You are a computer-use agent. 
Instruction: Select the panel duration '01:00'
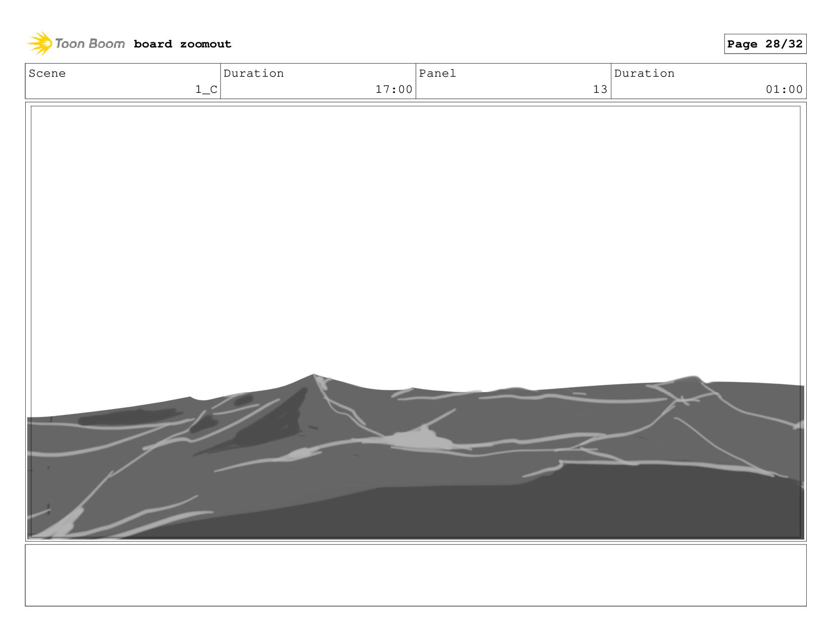coord(784,89)
